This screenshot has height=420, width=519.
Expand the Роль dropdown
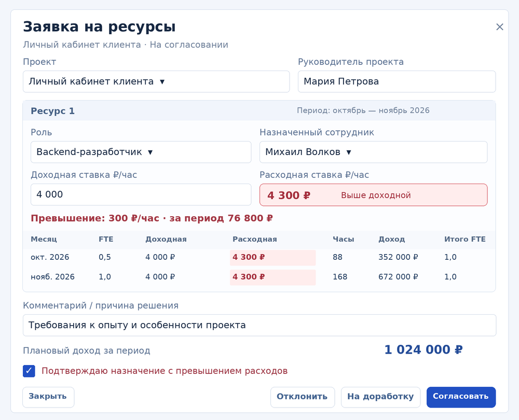click(x=141, y=152)
